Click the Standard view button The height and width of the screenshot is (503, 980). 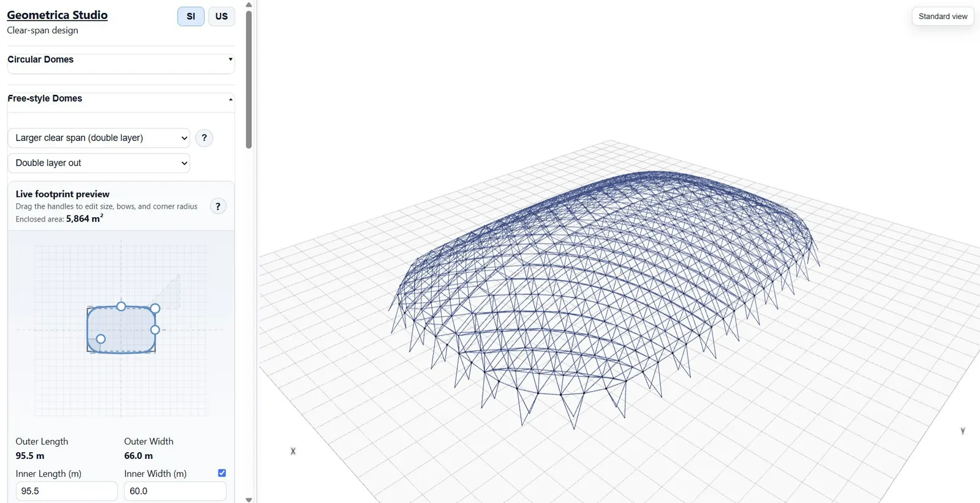click(x=943, y=17)
